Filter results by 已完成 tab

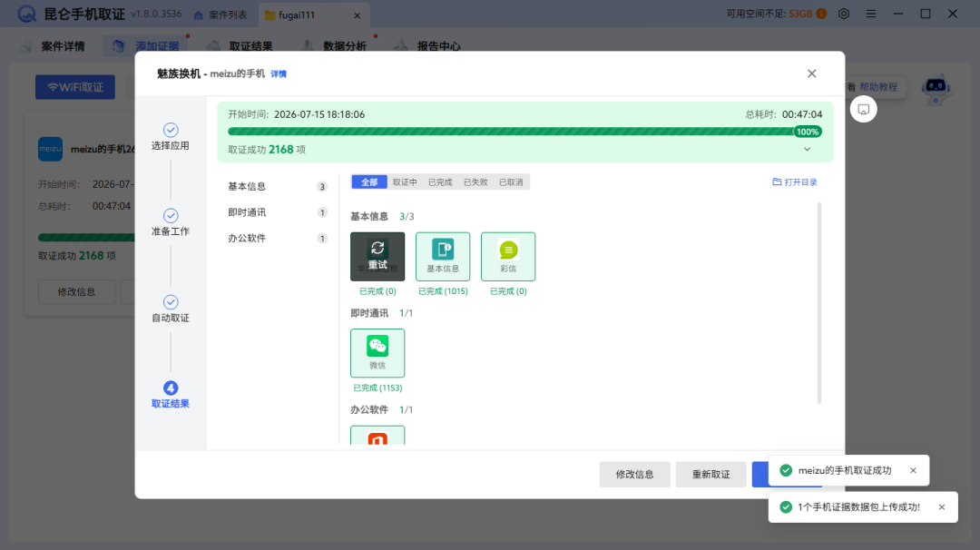[440, 182]
